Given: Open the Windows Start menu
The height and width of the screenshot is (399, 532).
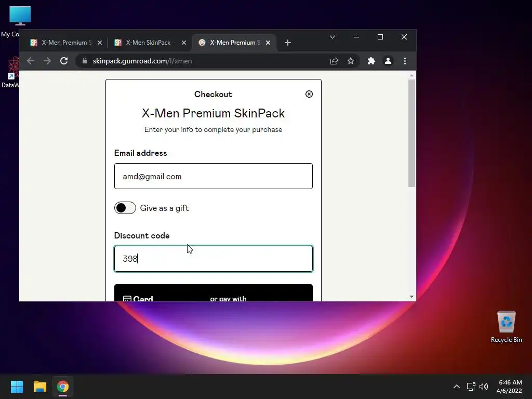Looking at the screenshot, I should (17, 387).
